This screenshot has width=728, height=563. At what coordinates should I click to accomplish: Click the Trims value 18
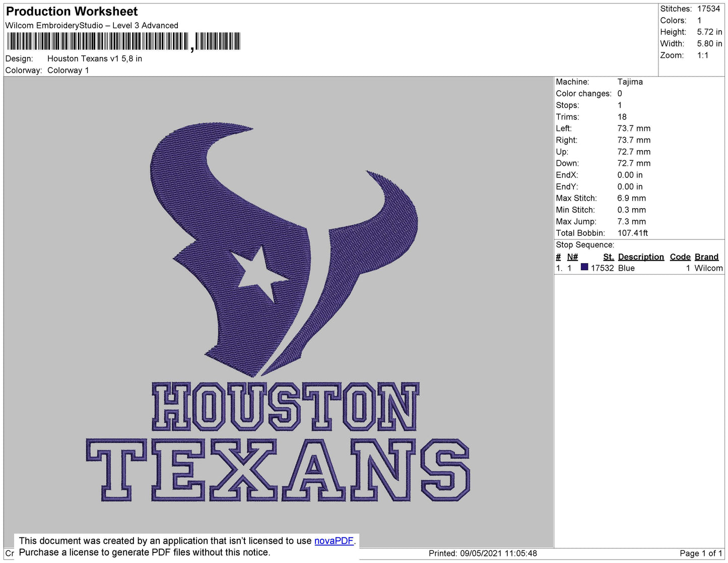click(622, 116)
